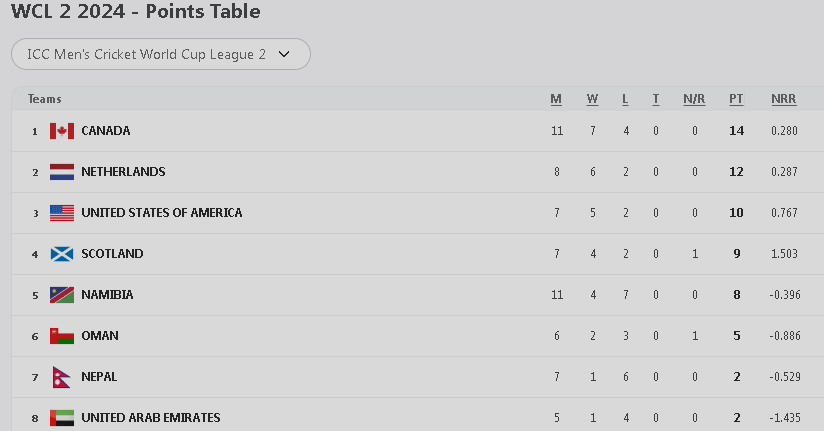
Task: Click the N/R column header
Action: (694, 99)
